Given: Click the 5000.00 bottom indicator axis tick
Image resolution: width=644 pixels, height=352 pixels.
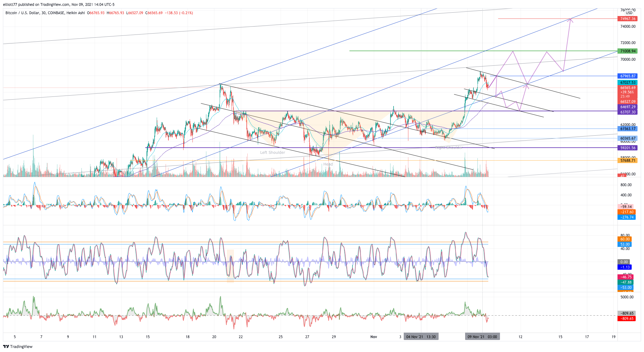Looking at the screenshot, I should point(627,297).
